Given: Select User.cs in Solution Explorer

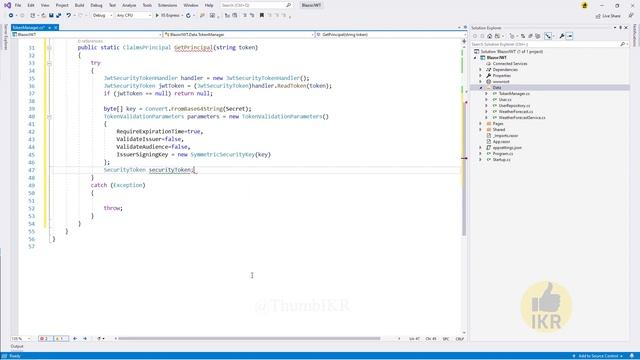Looking at the screenshot, I should 504,100.
